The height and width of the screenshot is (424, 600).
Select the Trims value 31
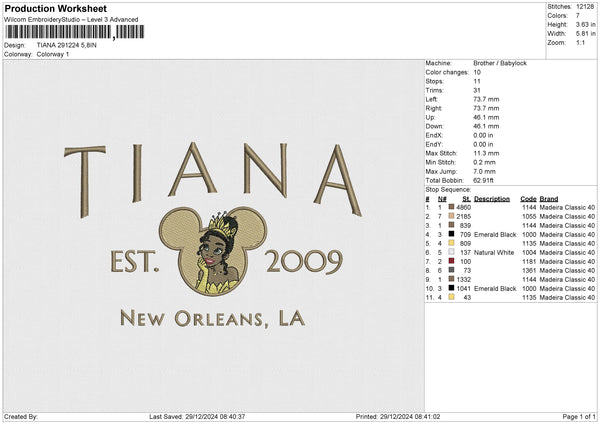[477, 90]
